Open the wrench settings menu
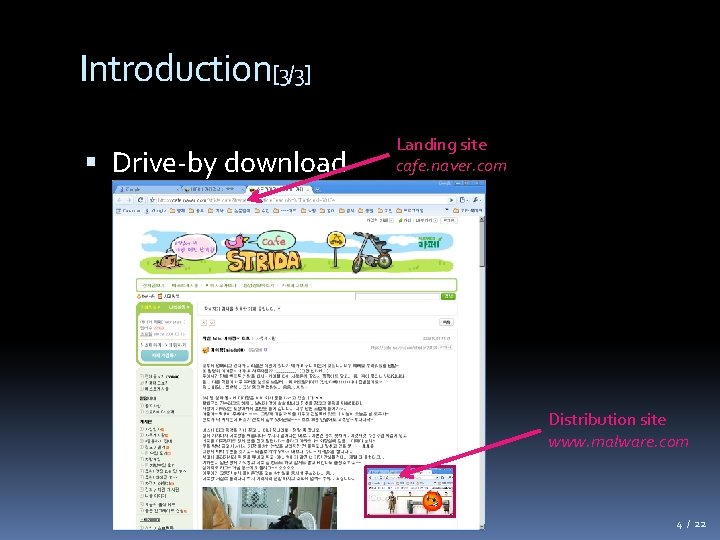The width and height of the screenshot is (720, 540). 477,200
